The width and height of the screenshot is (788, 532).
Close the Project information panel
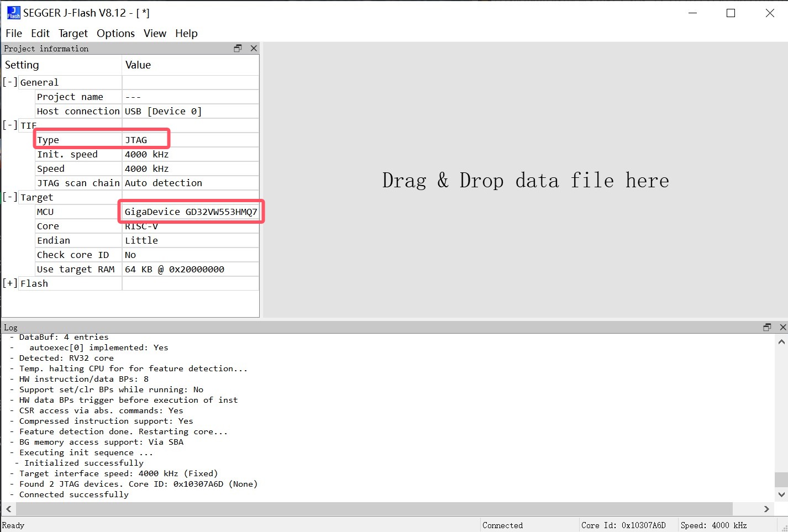pyautogui.click(x=254, y=49)
